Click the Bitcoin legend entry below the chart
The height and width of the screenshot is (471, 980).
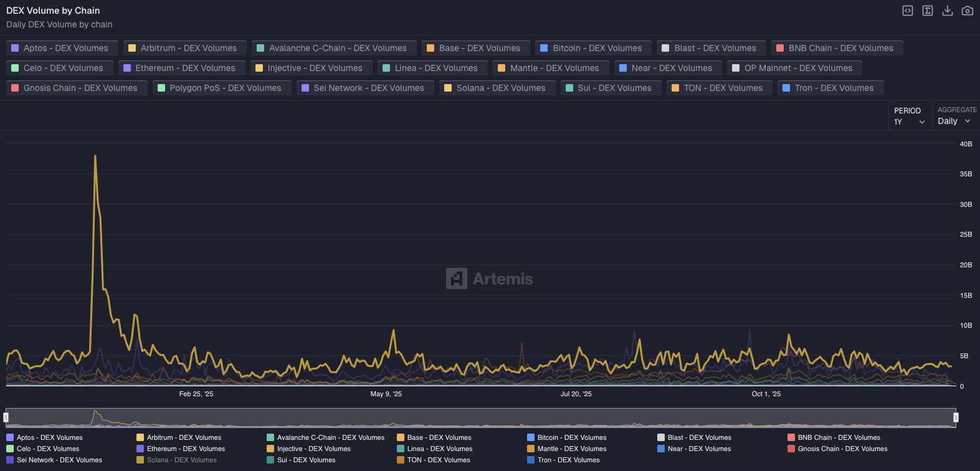(566, 437)
